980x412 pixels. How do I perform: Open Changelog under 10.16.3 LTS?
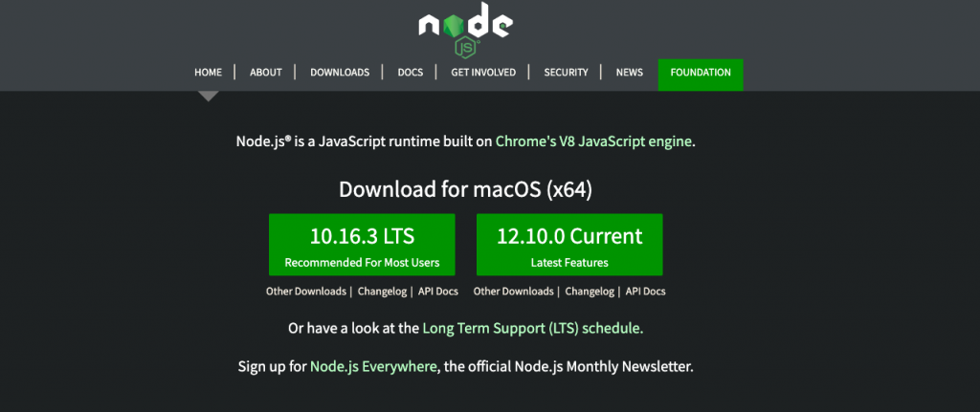tap(382, 292)
